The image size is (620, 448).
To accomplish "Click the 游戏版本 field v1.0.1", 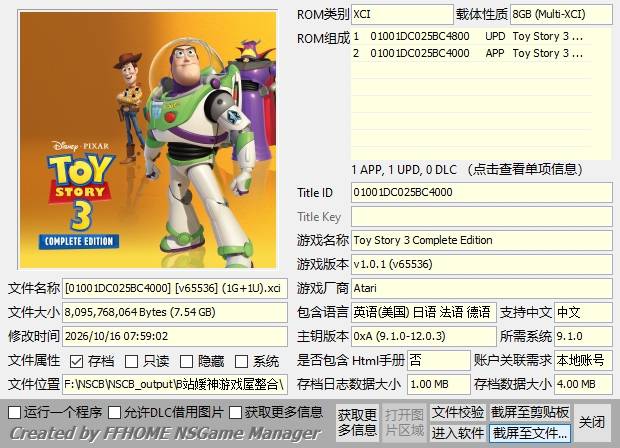I will (x=482, y=265).
